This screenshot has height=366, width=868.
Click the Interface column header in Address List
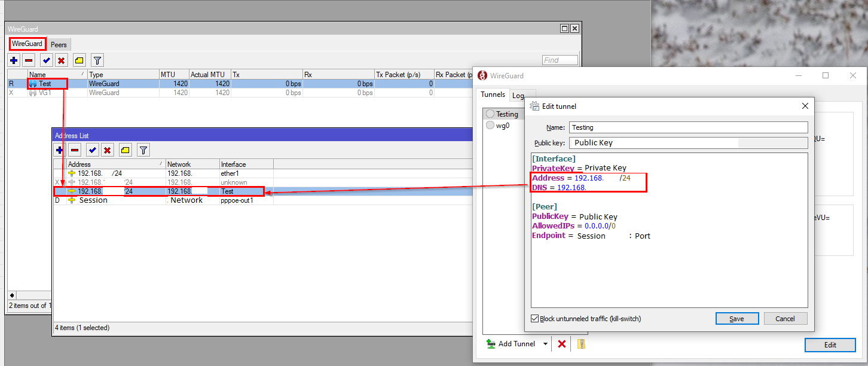(246, 164)
